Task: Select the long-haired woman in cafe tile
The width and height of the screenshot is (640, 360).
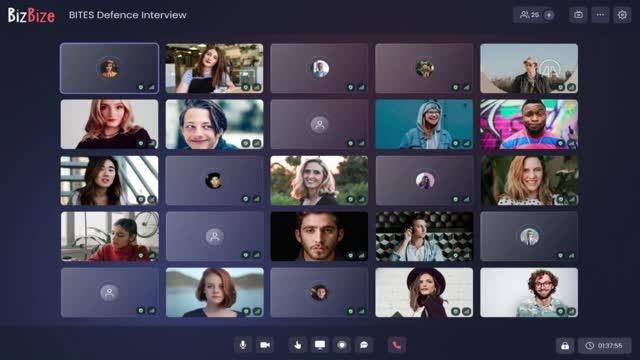Action: pos(214,68)
